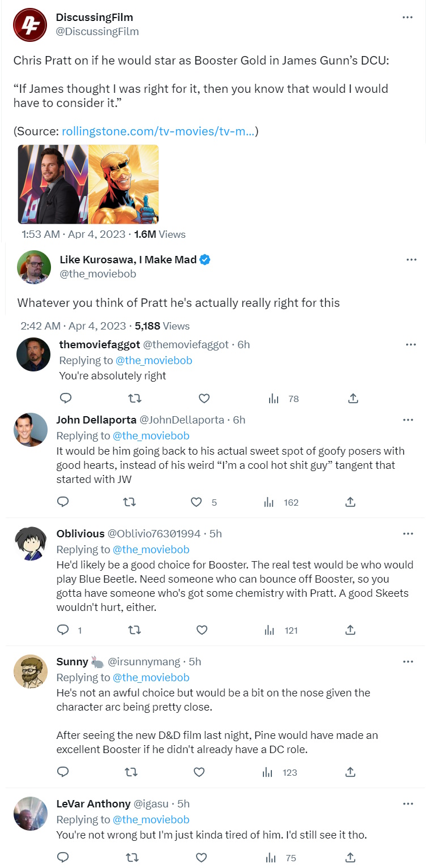
Task: Retweet Oblivious's reply about Blue Beetle
Action: (135, 630)
